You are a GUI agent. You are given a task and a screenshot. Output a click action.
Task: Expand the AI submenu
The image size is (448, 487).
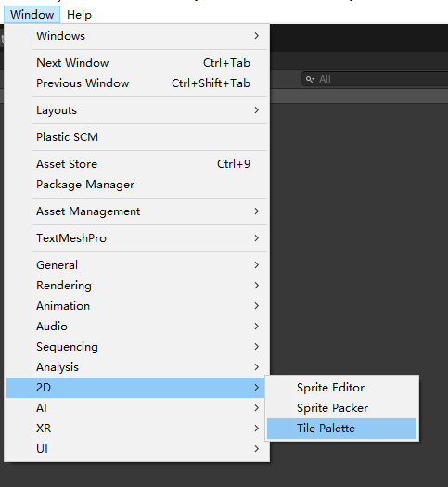pos(135,408)
